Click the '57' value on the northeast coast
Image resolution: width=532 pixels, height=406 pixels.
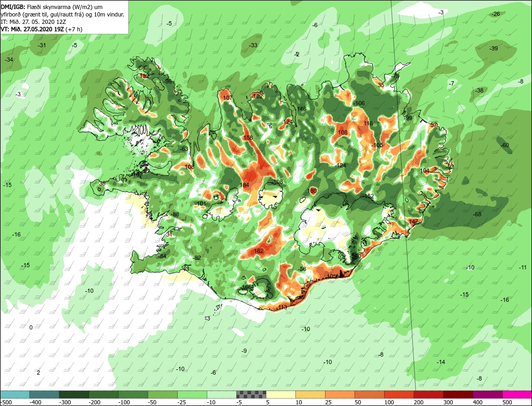click(x=434, y=125)
